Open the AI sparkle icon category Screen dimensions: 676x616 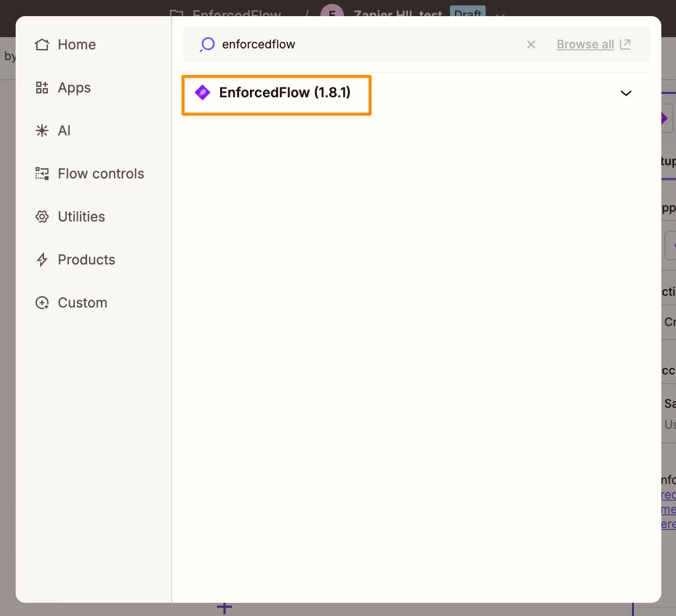point(42,131)
